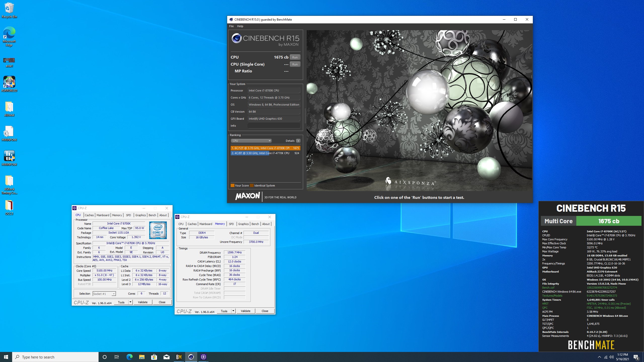Switch to CPU-Z on the taskbar
The height and width of the screenshot is (362, 644).
203,357
